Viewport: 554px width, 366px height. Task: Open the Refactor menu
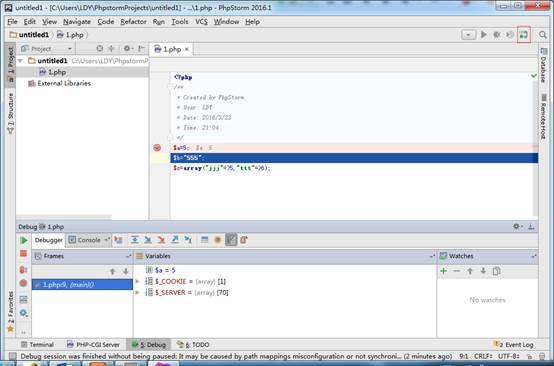tap(133, 22)
